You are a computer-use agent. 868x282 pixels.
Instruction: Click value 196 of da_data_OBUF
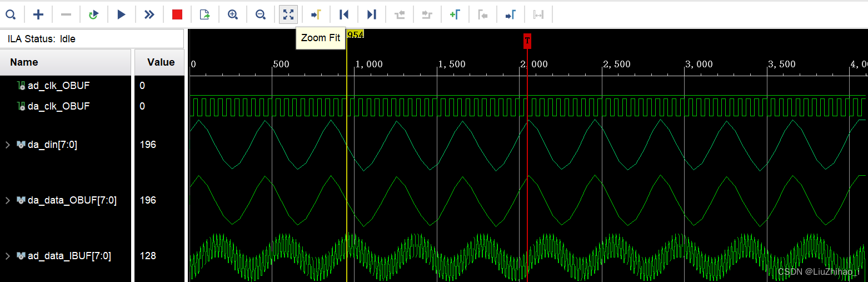coord(148,200)
